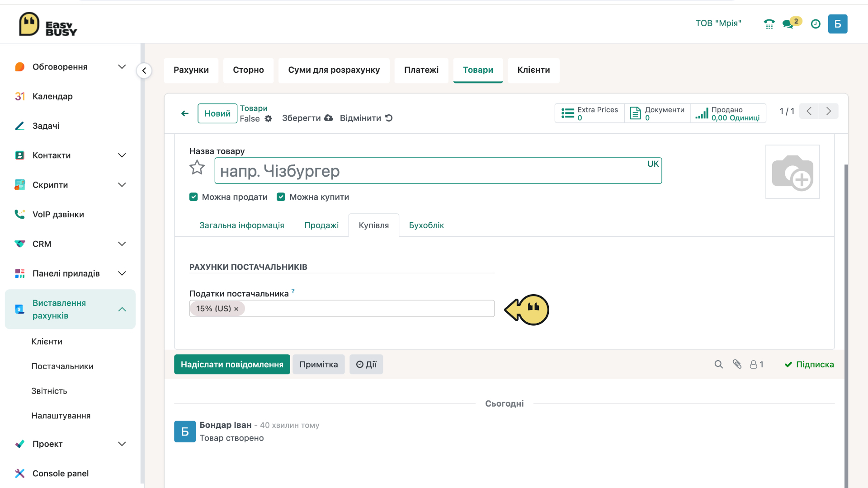Collapse the sidebar with round arrow button
The image size is (868, 488).
tap(144, 70)
